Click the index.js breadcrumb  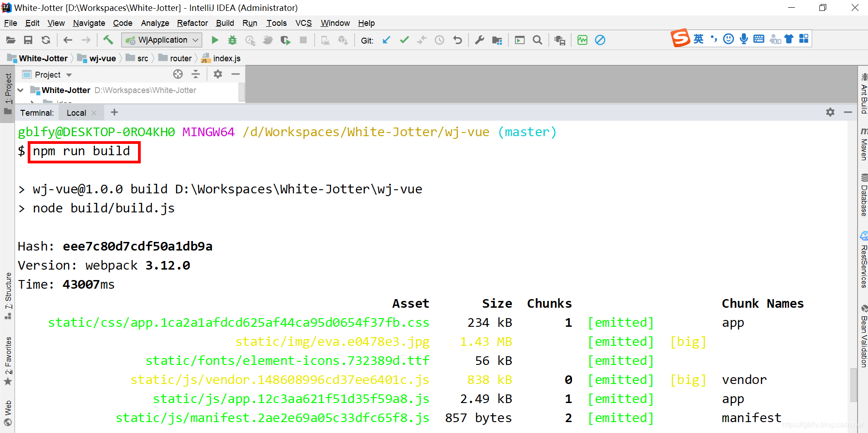(221, 59)
